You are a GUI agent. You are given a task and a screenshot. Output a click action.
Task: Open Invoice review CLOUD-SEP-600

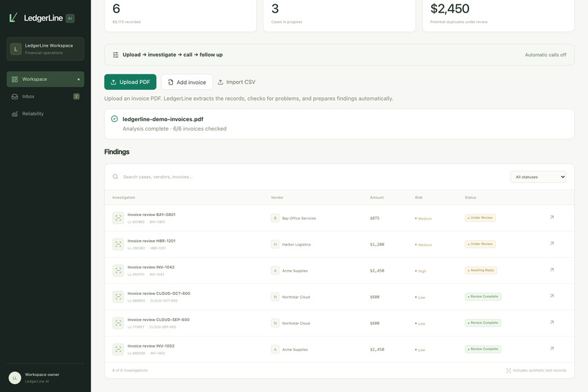(158, 320)
